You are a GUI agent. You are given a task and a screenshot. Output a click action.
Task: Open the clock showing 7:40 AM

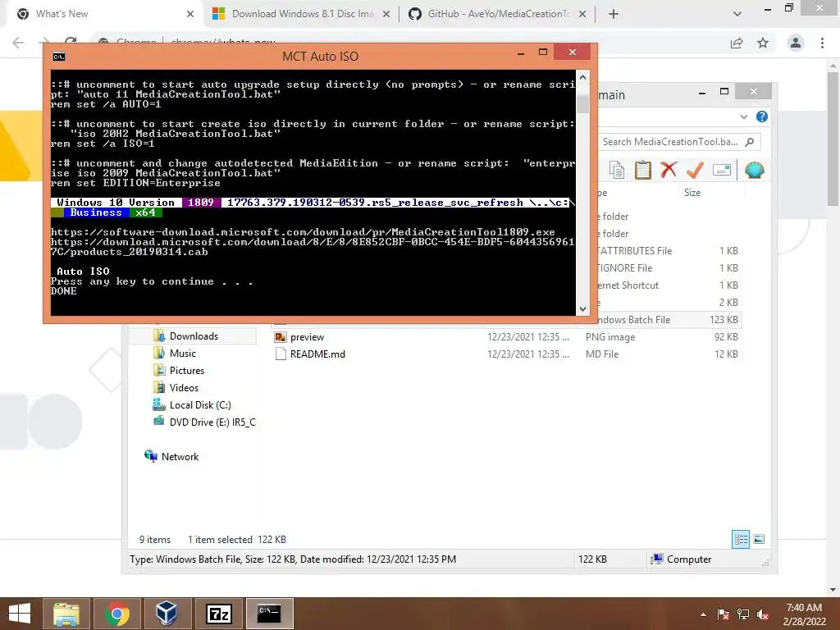click(804, 614)
